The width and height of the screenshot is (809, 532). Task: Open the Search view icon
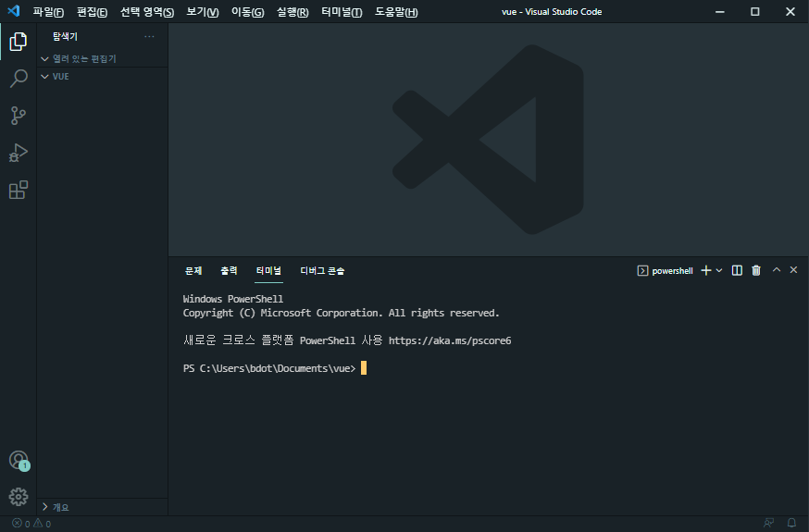point(19,79)
